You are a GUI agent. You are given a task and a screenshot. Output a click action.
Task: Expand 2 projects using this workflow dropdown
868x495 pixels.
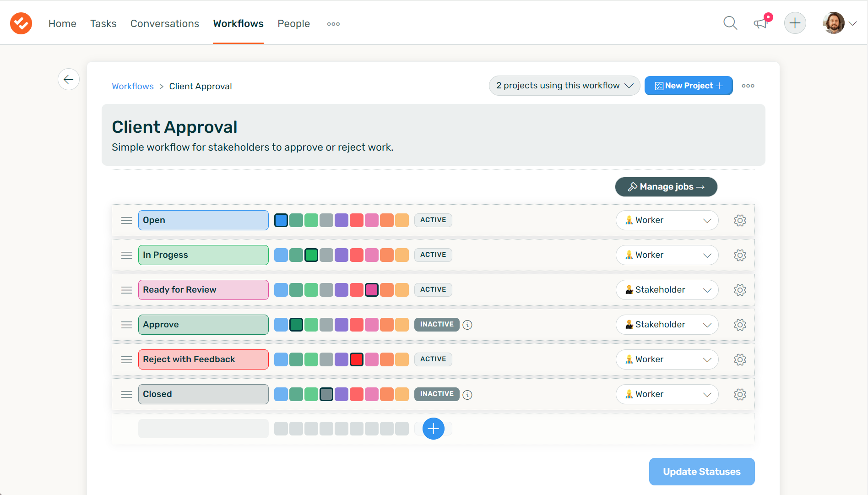[x=564, y=86]
